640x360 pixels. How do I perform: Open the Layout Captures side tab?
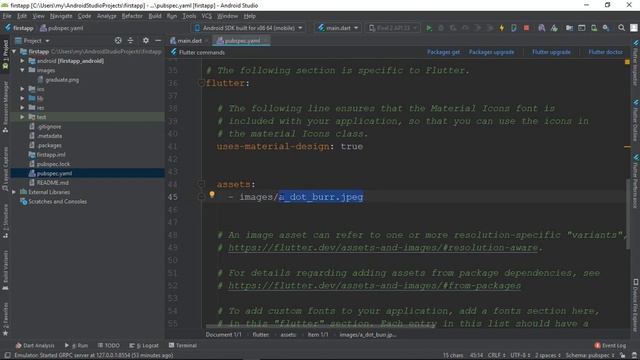point(5,169)
